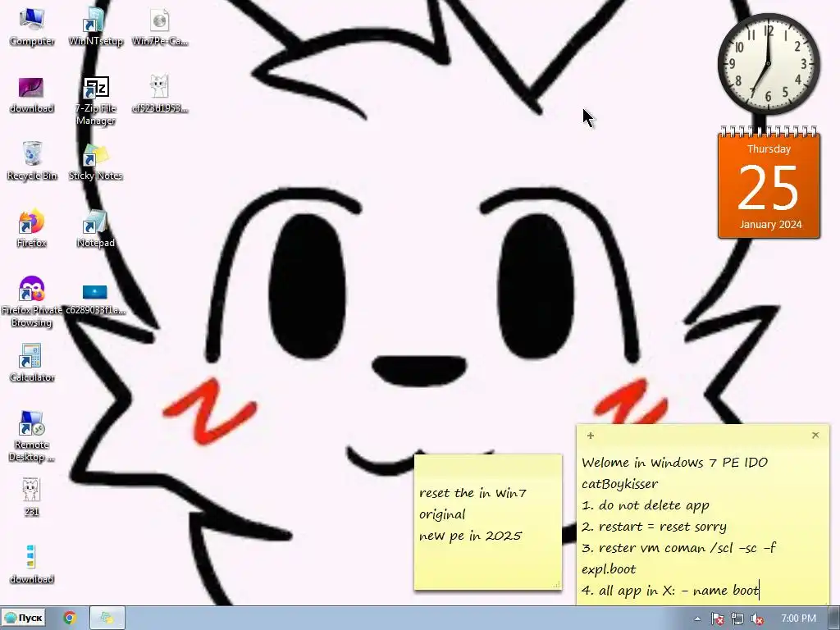The height and width of the screenshot is (630, 840).
Task: Select the bottom download icon with server stack
Action: (32, 564)
